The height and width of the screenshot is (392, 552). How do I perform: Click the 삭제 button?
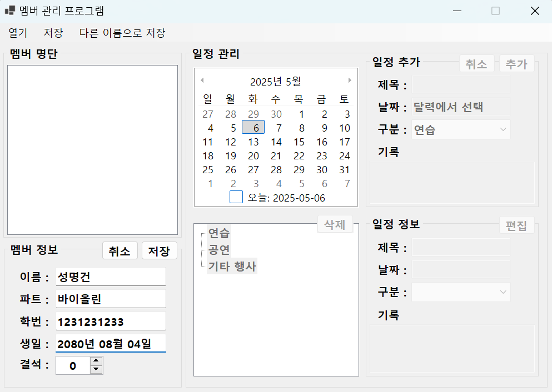(x=335, y=224)
